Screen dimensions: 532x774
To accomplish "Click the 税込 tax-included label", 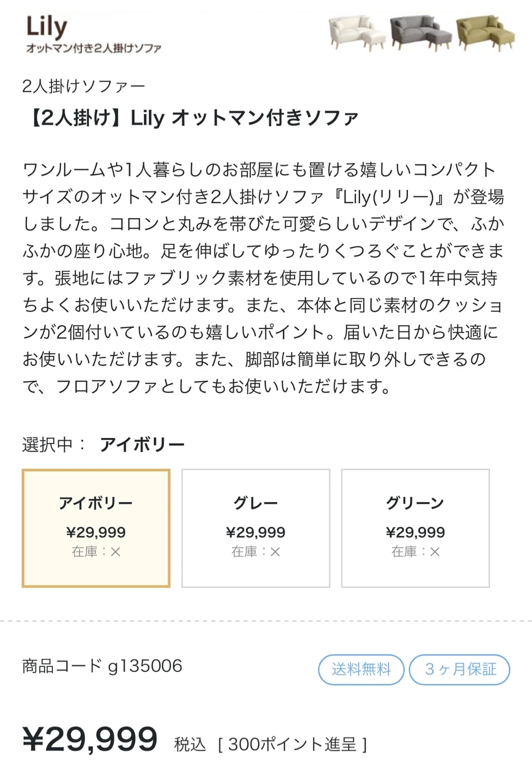I will [x=190, y=744].
